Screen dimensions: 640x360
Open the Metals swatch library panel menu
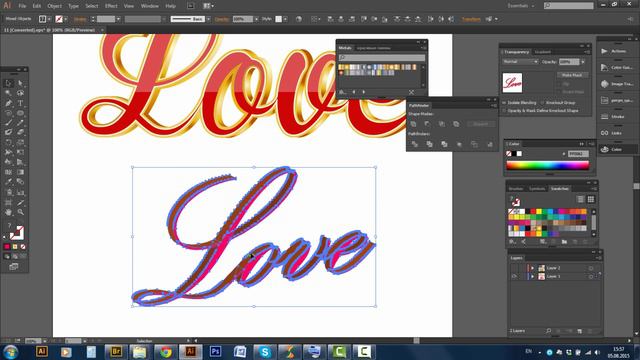coord(423,48)
